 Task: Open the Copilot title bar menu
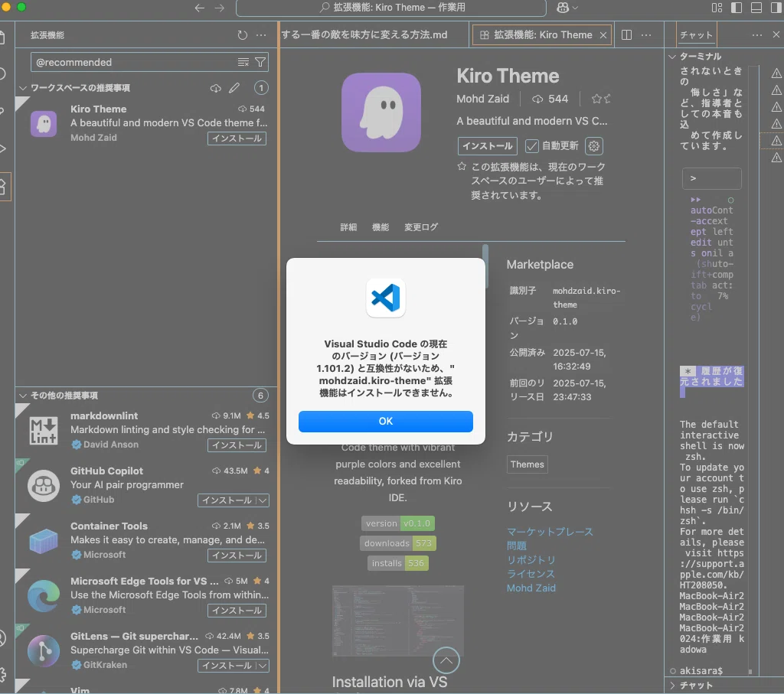click(x=567, y=8)
